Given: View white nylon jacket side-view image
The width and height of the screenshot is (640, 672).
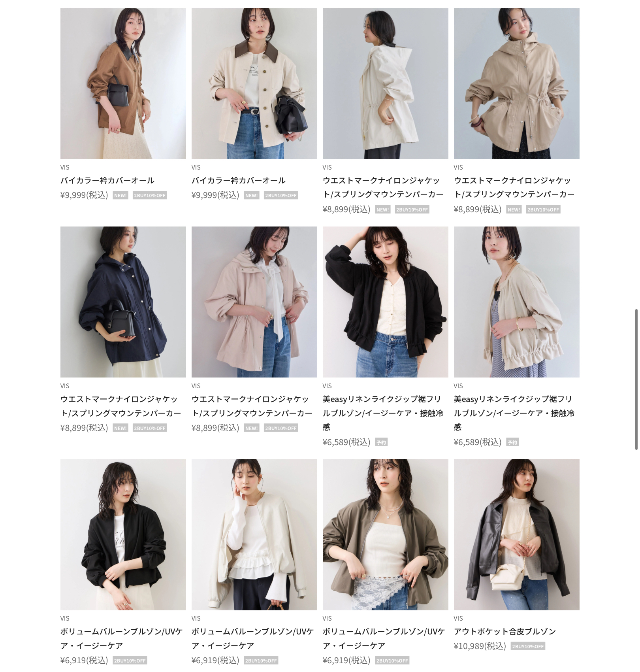Looking at the screenshot, I should point(385,83).
